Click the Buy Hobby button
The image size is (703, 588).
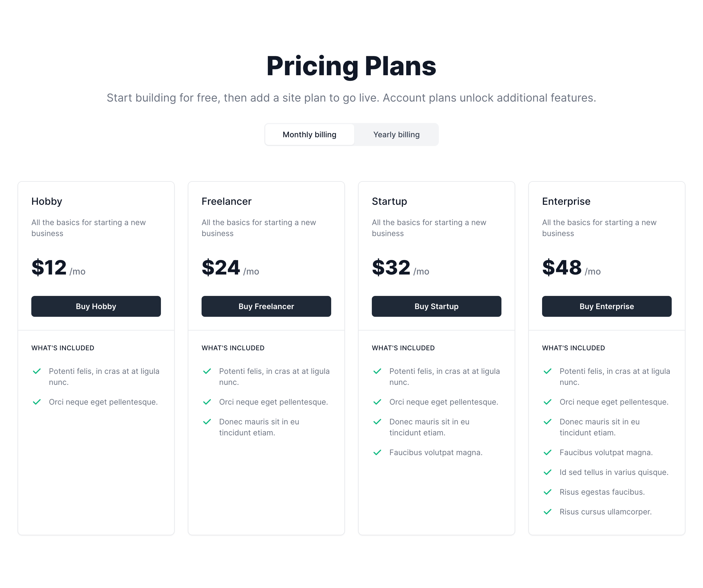(x=96, y=306)
